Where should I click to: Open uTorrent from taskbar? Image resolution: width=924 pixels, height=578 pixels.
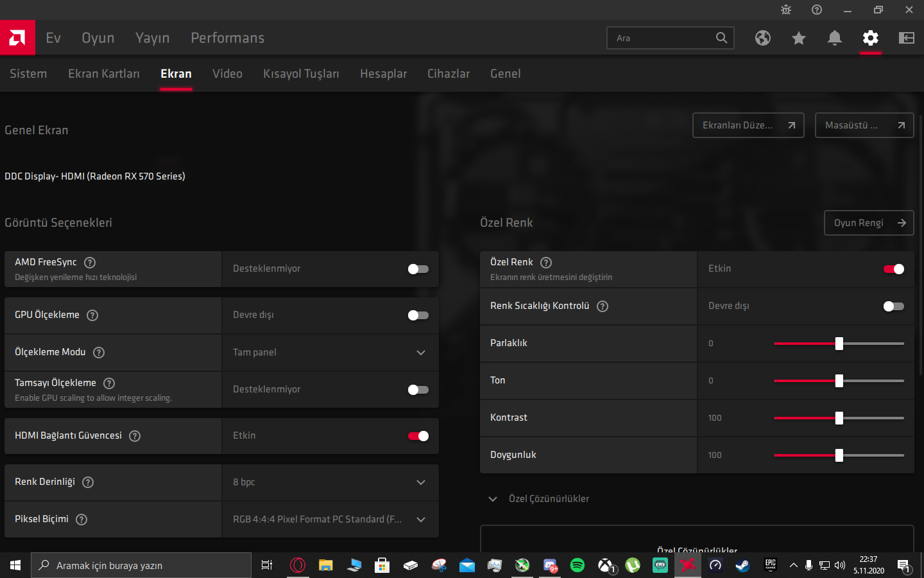coord(633,565)
